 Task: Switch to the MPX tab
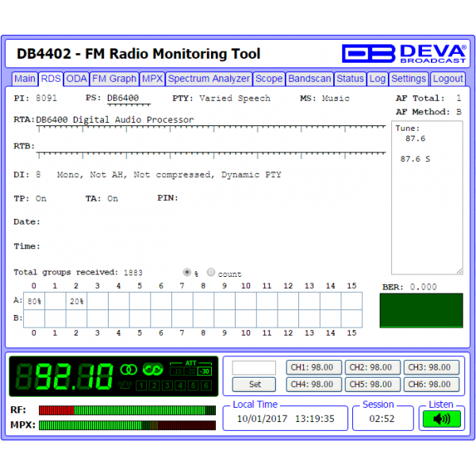152,79
